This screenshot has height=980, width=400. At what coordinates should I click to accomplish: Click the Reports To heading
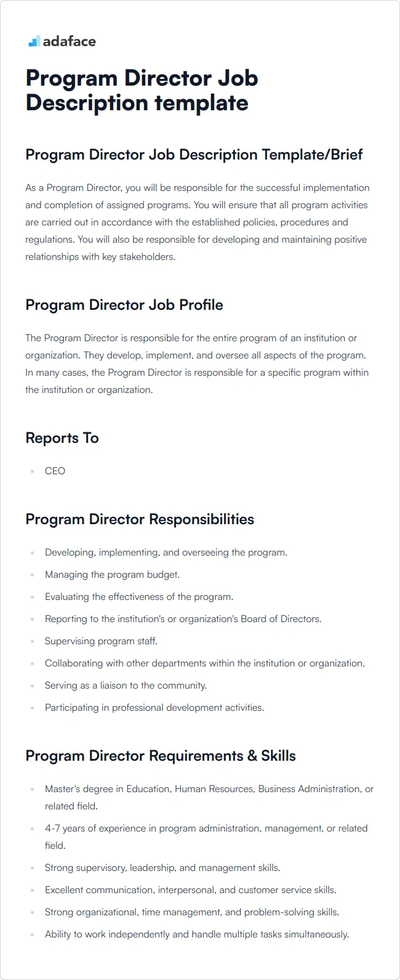62,438
